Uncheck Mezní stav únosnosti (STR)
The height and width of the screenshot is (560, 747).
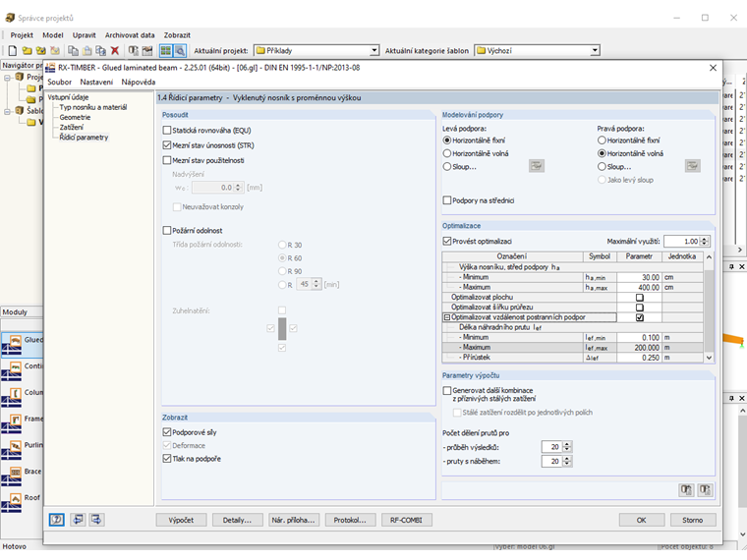click(167, 145)
